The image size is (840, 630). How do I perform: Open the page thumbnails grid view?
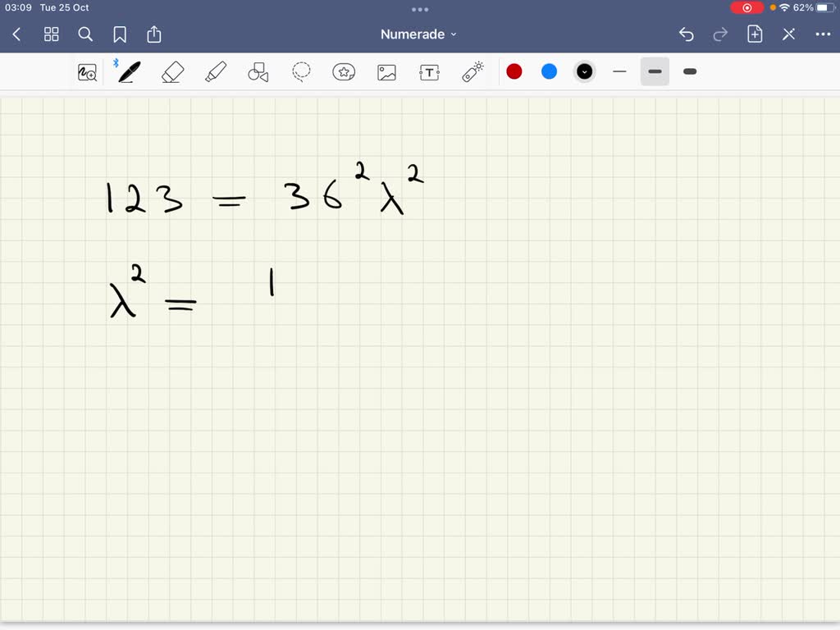coord(51,34)
